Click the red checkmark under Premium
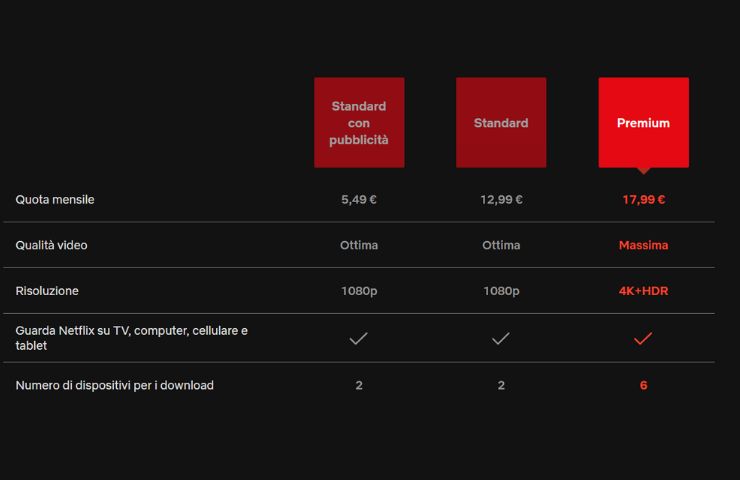Image resolution: width=740 pixels, height=480 pixels. pyautogui.click(x=643, y=339)
